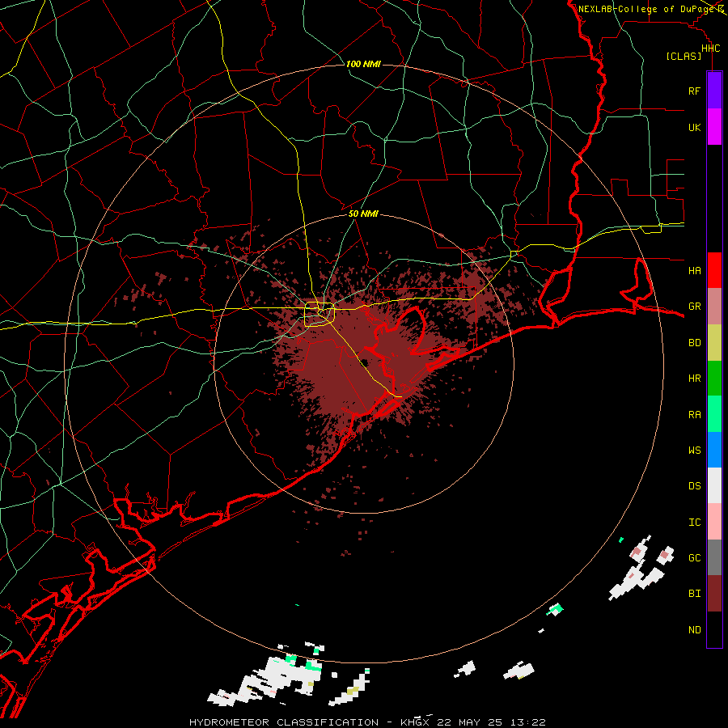The height and width of the screenshot is (728, 728).
Task: Click the 'BI' legend label
Action: [x=694, y=594]
